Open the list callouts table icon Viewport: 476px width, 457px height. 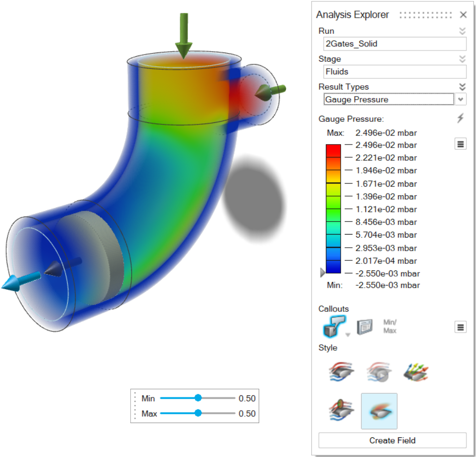pos(365,327)
